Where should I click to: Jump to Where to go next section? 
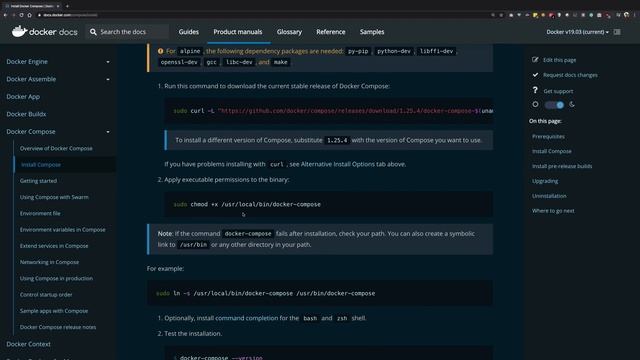pos(553,211)
